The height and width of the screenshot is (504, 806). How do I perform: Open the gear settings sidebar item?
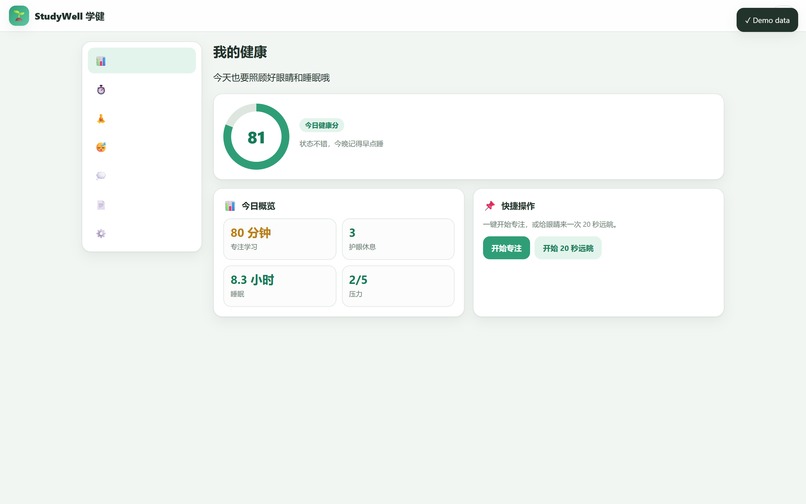(142, 233)
